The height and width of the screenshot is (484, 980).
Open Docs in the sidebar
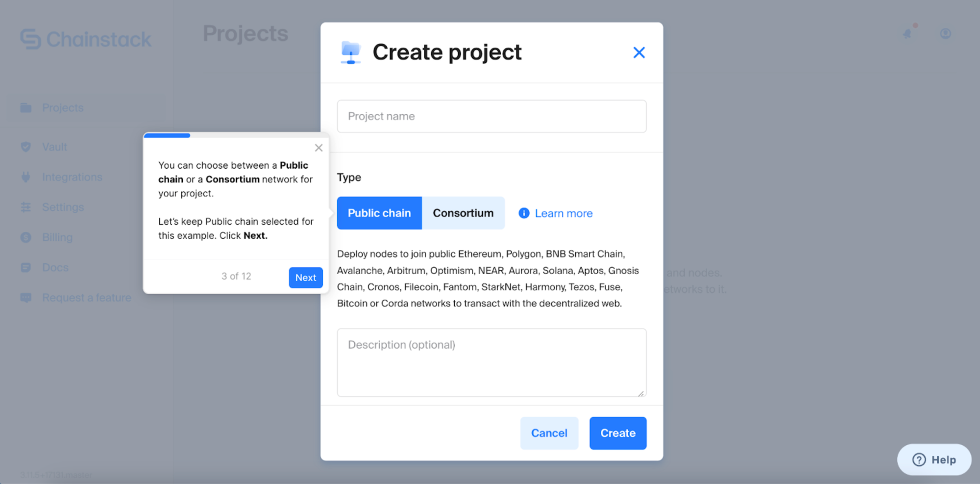pyautogui.click(x=55, y=267)
